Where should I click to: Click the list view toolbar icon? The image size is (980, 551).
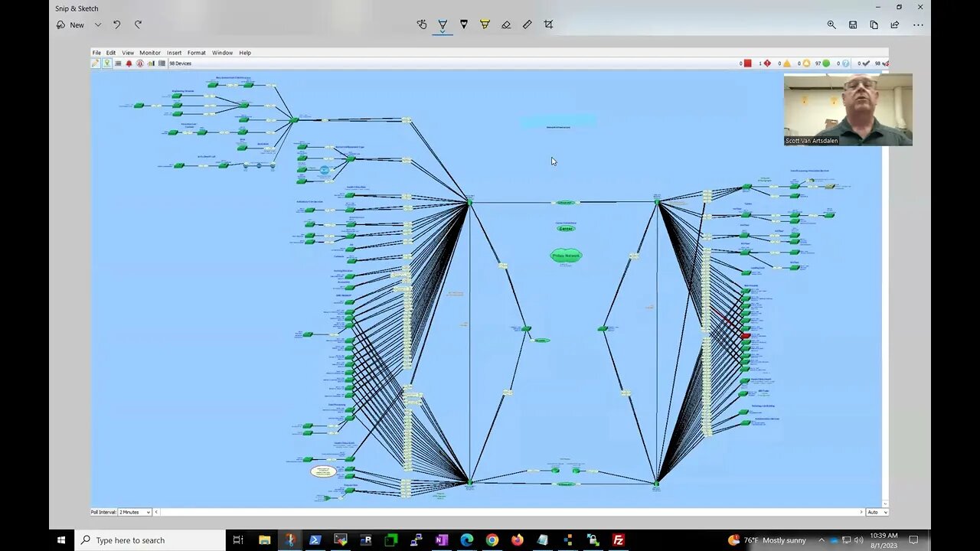click(x=118, y=64)
